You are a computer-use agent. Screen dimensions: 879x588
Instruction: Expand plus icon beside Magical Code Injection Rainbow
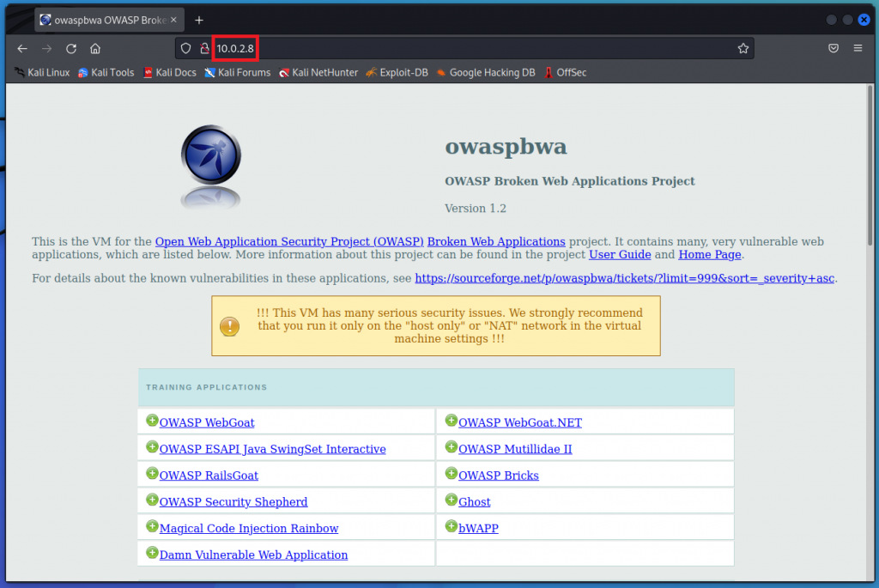pyautogui.click(x=152, y=526)
